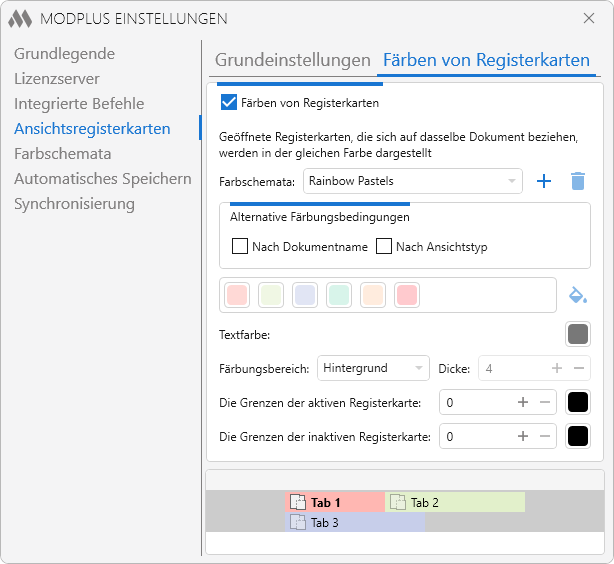Close the ModPlus Einstellungen window
Viewport: 614px width, 564px height.
pos(589,18)
